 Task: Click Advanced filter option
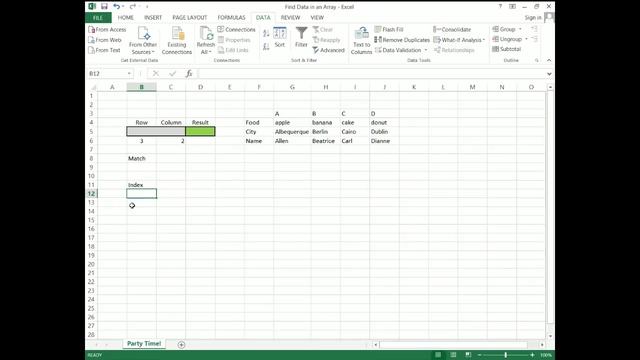point(329,50)
